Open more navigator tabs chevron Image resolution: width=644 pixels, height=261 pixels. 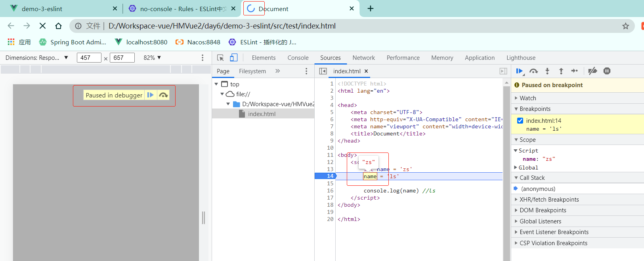277,71
